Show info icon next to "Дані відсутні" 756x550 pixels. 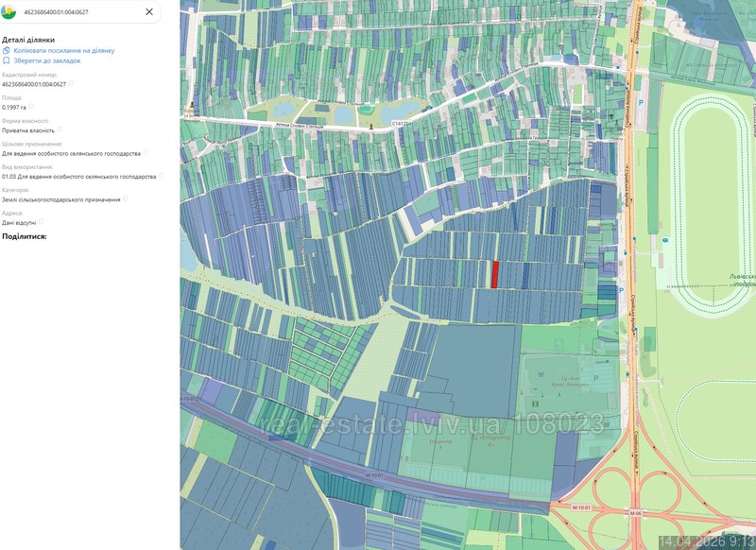pos(42,221)
